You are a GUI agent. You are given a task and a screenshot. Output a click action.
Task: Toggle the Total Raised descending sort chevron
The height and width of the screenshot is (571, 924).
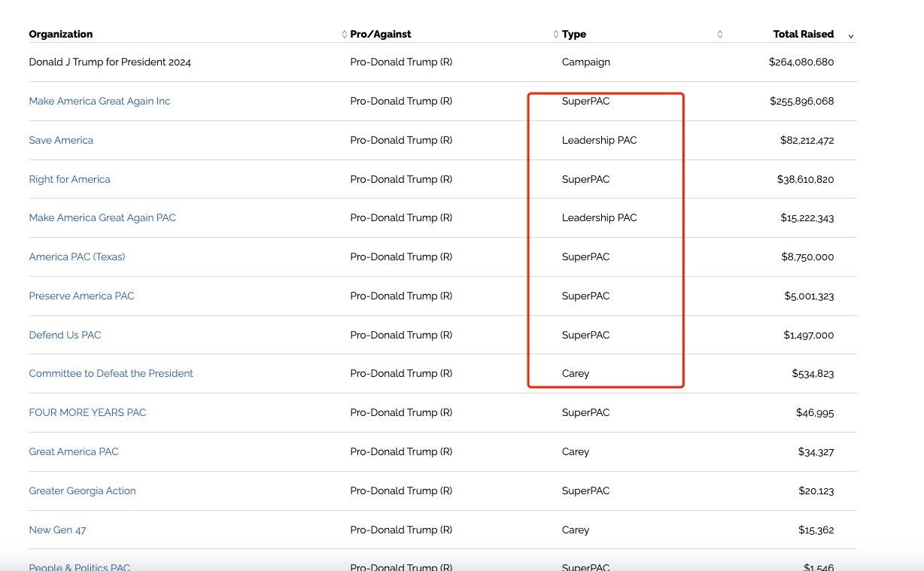(x=851, y=35)
